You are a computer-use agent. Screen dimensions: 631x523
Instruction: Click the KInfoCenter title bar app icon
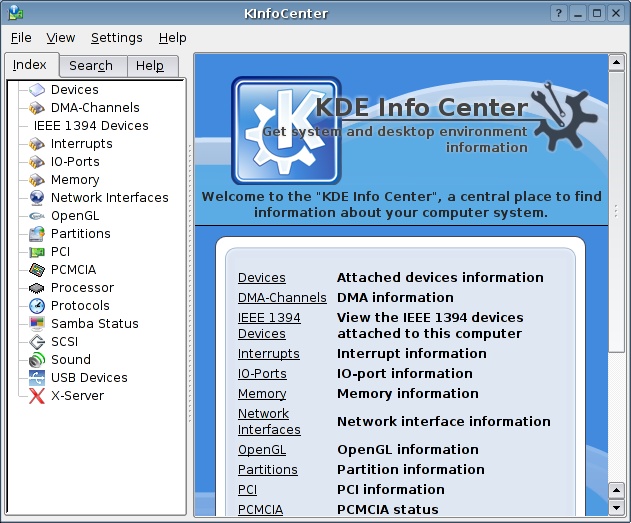pos(15,13)
